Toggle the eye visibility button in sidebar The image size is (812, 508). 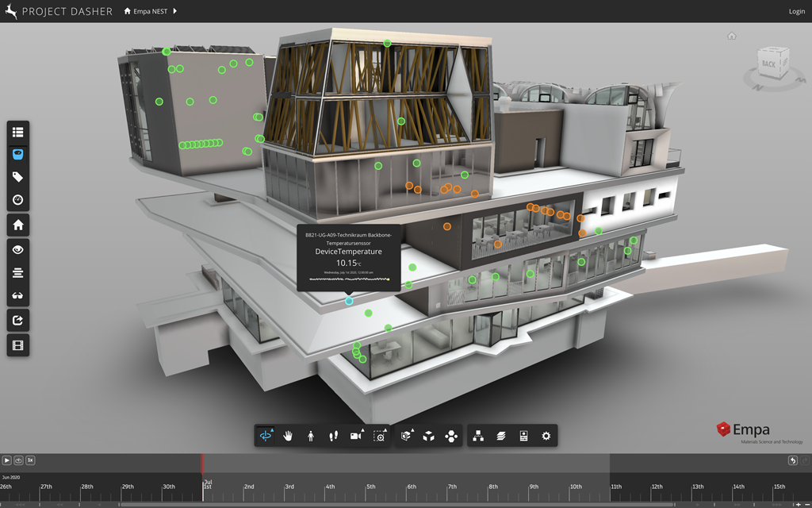pos(18,249)
